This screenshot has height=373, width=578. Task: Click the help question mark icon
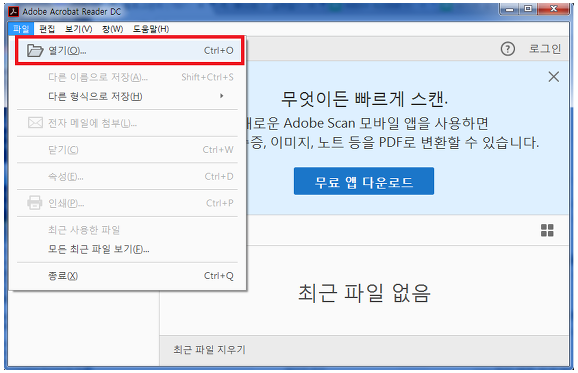tap(508, 49)
